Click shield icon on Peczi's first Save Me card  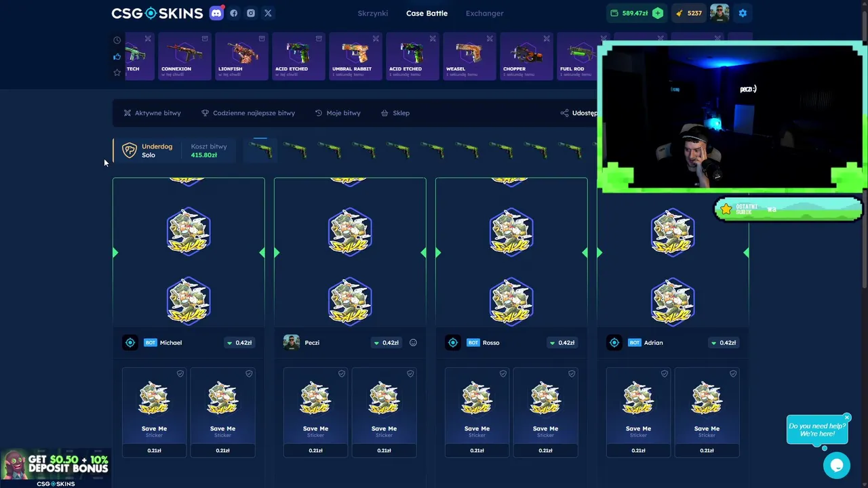(342, 373)
